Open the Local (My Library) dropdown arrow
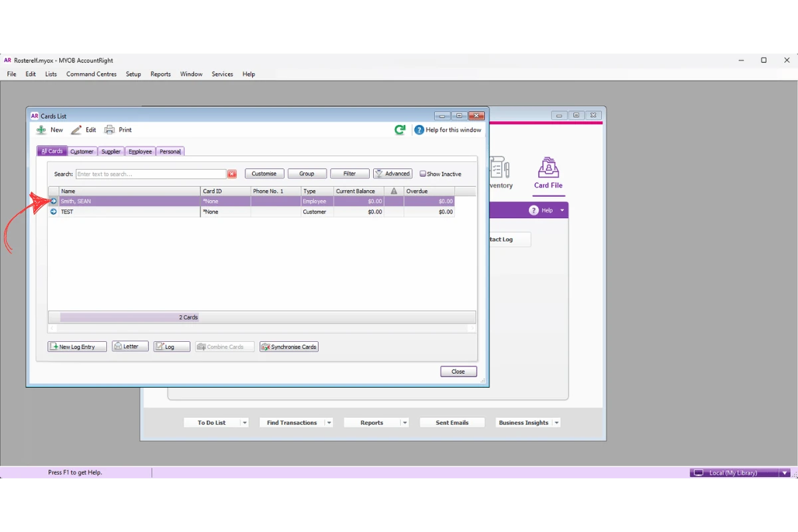The height and width of the screenshot is (532, 798). click(x=785, y=473)
